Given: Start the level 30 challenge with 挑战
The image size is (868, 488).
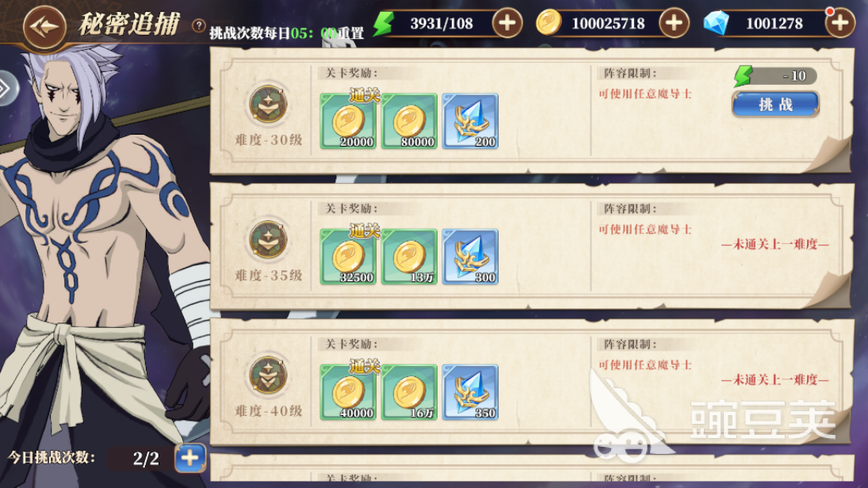Looking at the screenshot, I should (x=775, y=104).
